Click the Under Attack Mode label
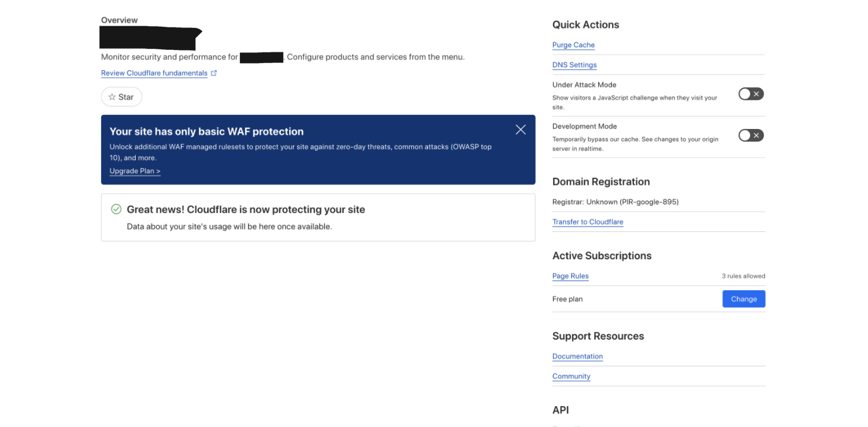Viewport: 868px width, 427px height. [x=584, y=85]
